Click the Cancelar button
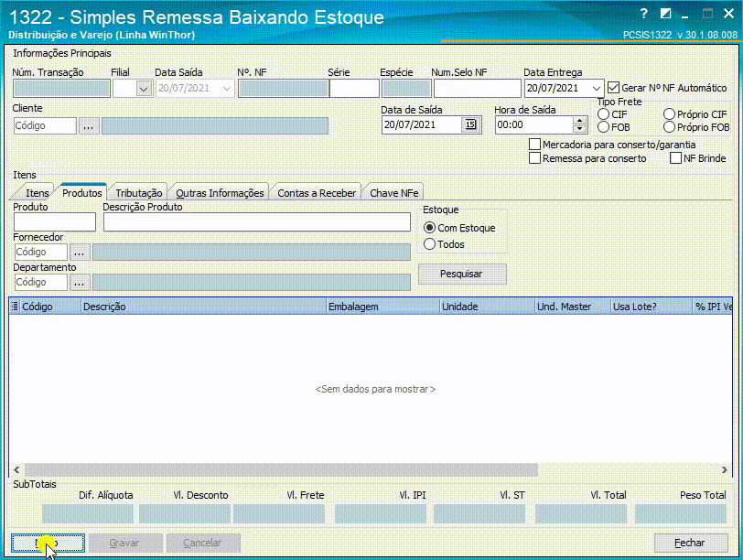Image resolution: width=743 pixels, height=560 pixels. pos(203,543)
